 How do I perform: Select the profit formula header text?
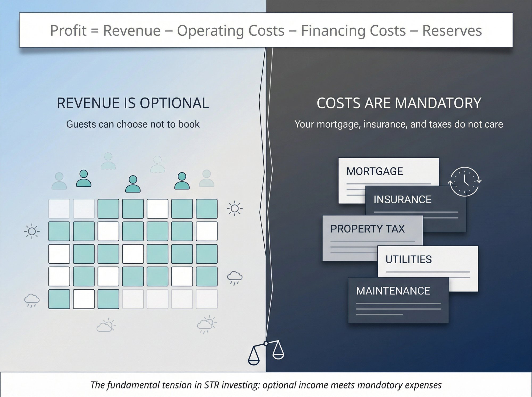click(266, 30)
